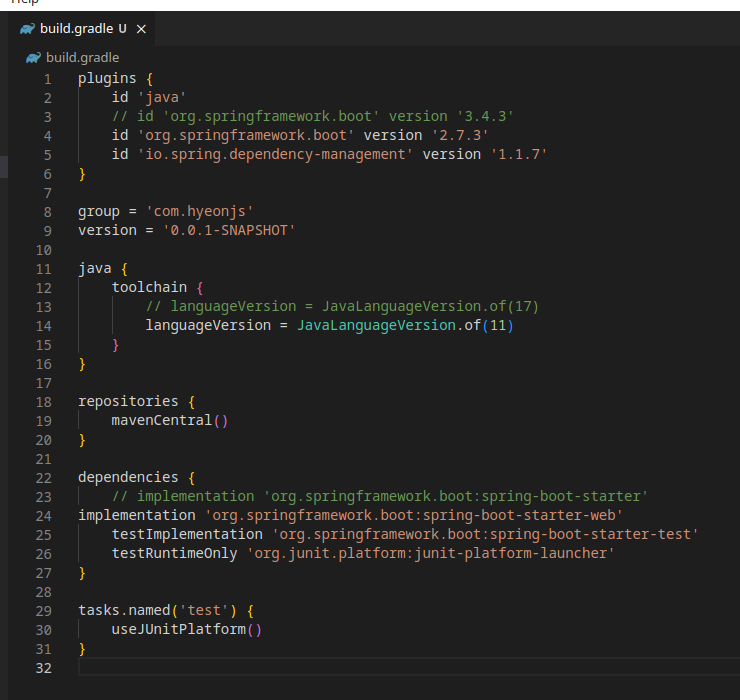Click the commented JavaLanguageVersion.of(17) line

tap(342, 306)
